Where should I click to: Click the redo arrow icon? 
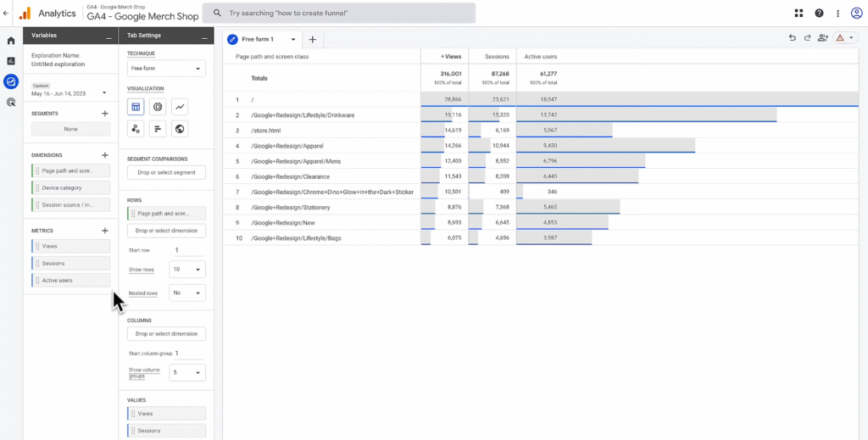807,37
